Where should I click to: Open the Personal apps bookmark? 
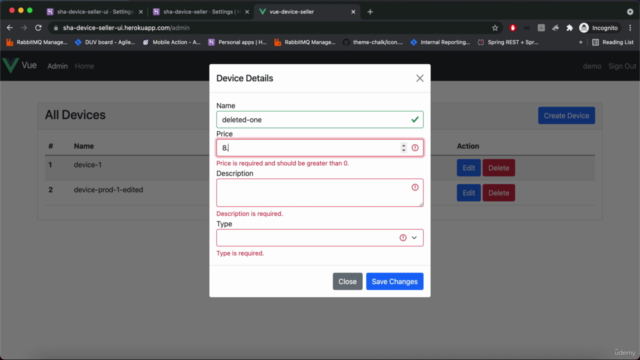[x=238, y=42]
